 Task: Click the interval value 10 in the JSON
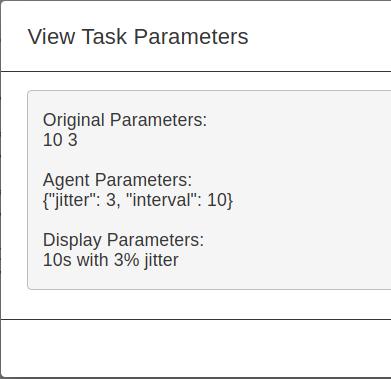(x=218, y=200)
